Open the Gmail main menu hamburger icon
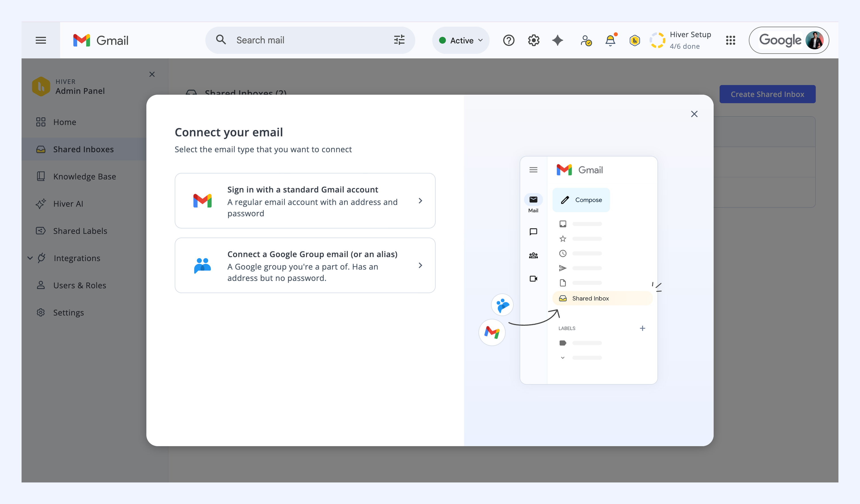 coord(41,40)
